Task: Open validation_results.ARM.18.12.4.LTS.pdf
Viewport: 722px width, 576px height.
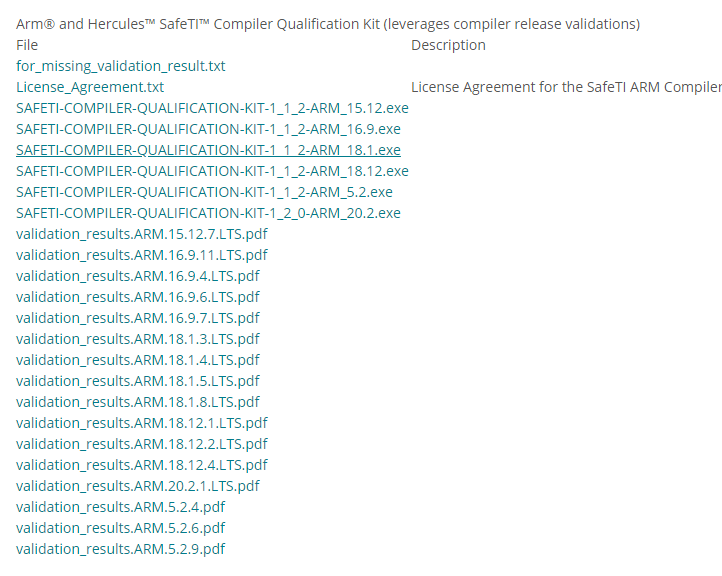Action: [142, 465]
